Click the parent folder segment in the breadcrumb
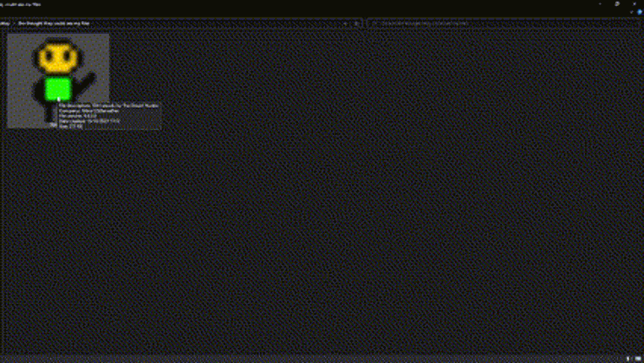This screenshot has height=363, width=644. 5,24
